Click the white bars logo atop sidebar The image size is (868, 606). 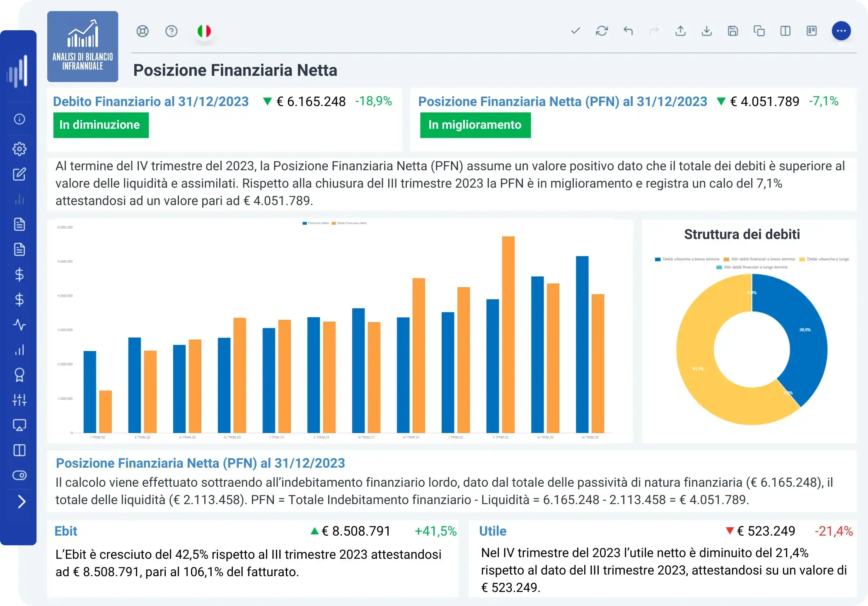(17, 71)
